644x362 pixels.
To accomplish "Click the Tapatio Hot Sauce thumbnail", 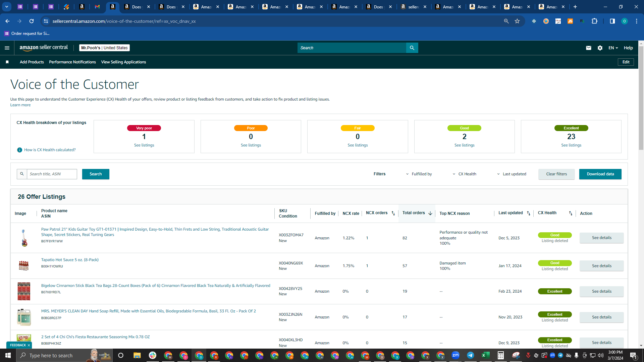I will pyautogui.click(x=24, y=266).
